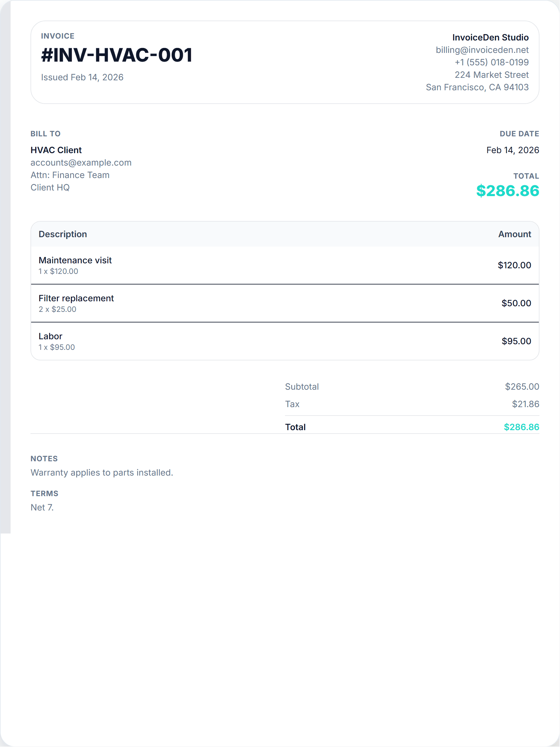Select the phone number +1 (555) 018-0199
Viewport: 560px width, 747px height.
coord(491,62)
